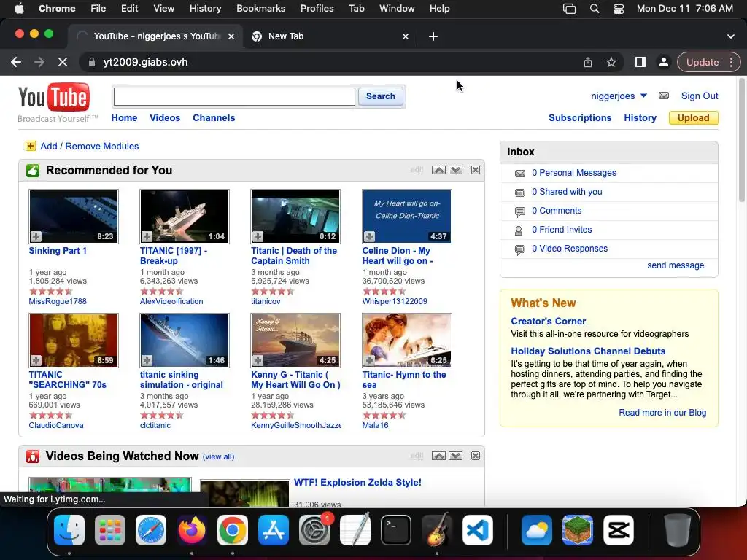
Task: Open the TITANIC "SEARCHING" 70s thumbnail
Action: (74, 340)
